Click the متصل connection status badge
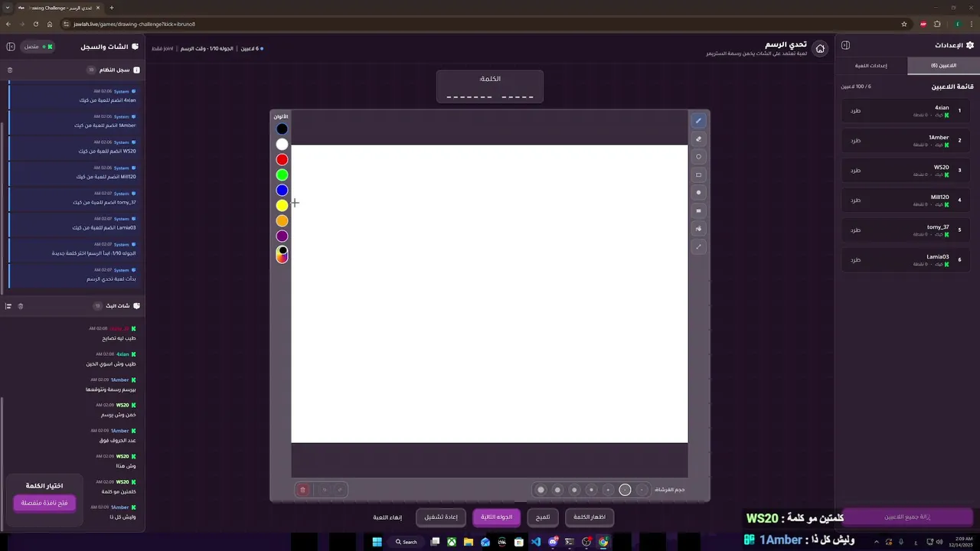 coord(38,47)
